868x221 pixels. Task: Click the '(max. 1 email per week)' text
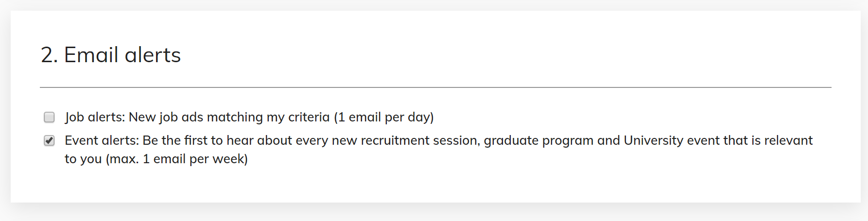(x=177, y=159)
